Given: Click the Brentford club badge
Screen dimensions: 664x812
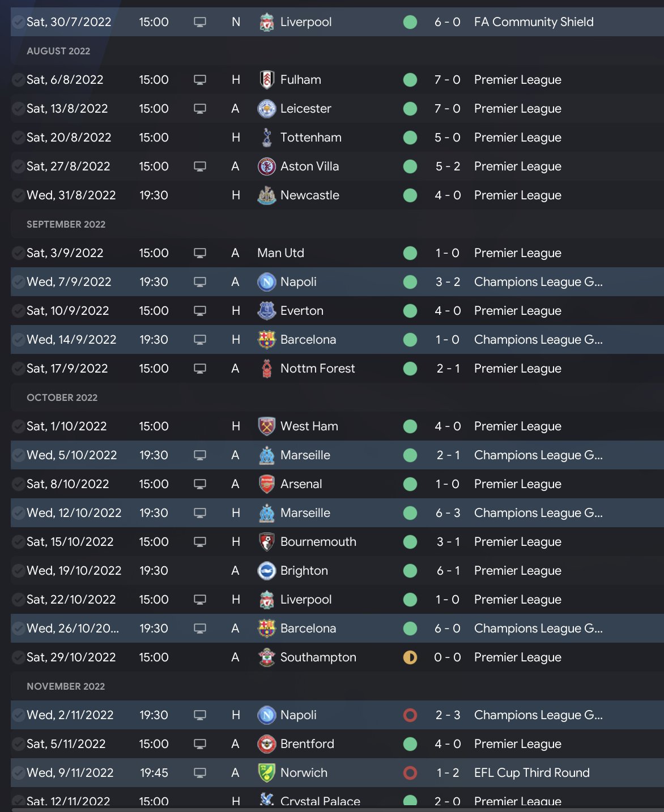Looking at the screenshot, I should point(266,744).
